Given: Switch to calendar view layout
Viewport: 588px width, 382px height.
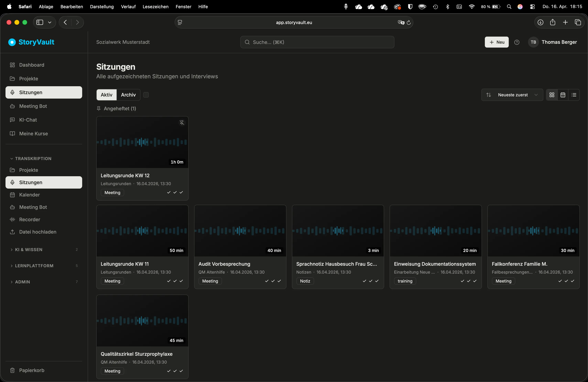Looking at the screenshot, I should 563,95.
